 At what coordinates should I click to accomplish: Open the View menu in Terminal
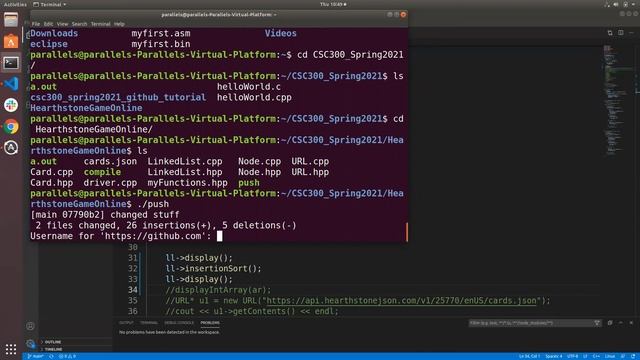click(x=62, y=24)
